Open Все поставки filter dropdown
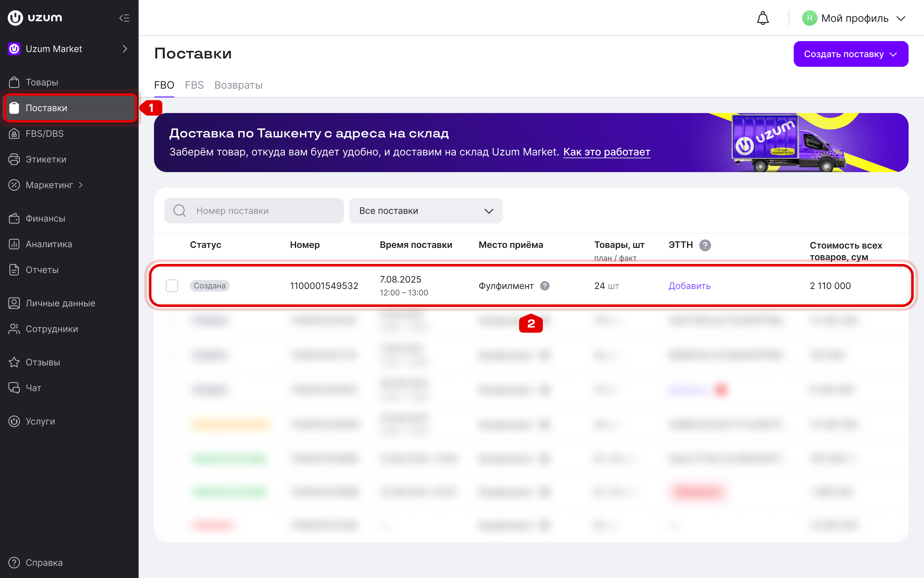The width and height of the screenshot is (924, 578). click(426, 211)
